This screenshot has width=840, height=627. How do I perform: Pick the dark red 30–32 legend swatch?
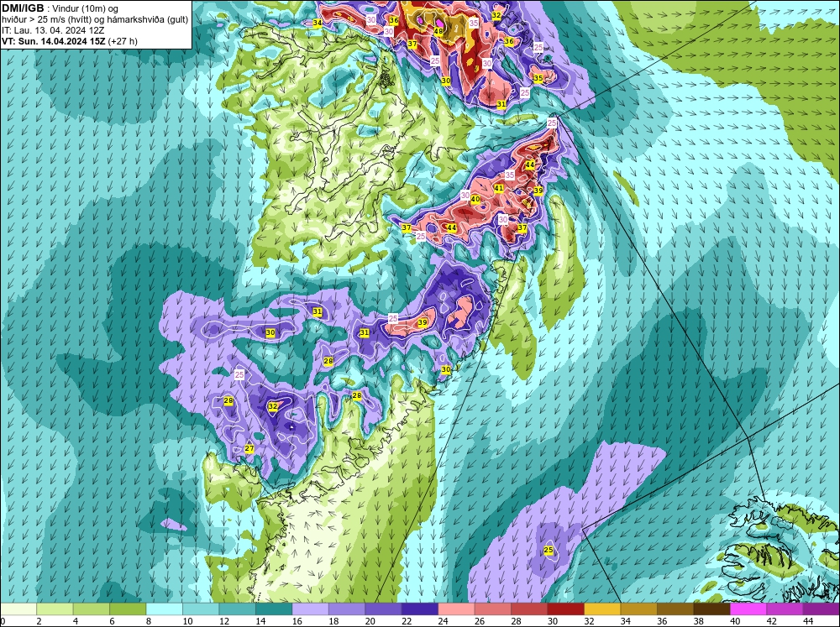click(x=565, y=609)
